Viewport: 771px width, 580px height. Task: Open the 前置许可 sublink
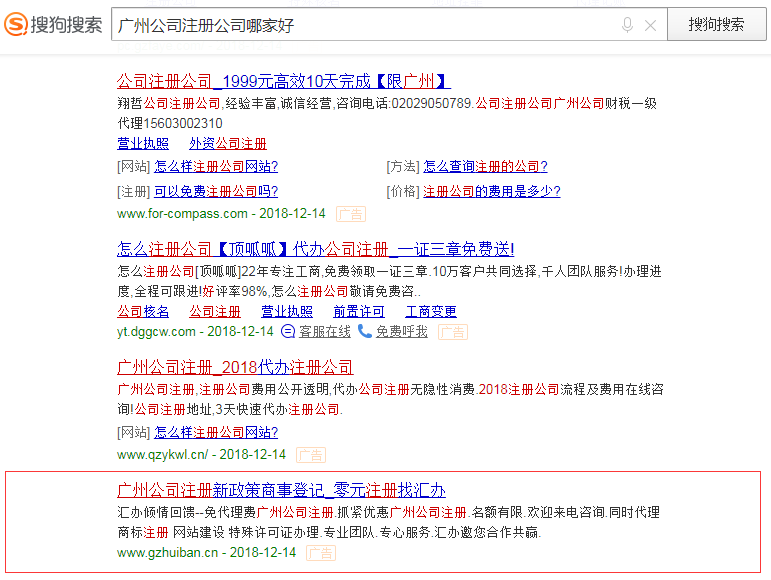(x=359, y=312)
